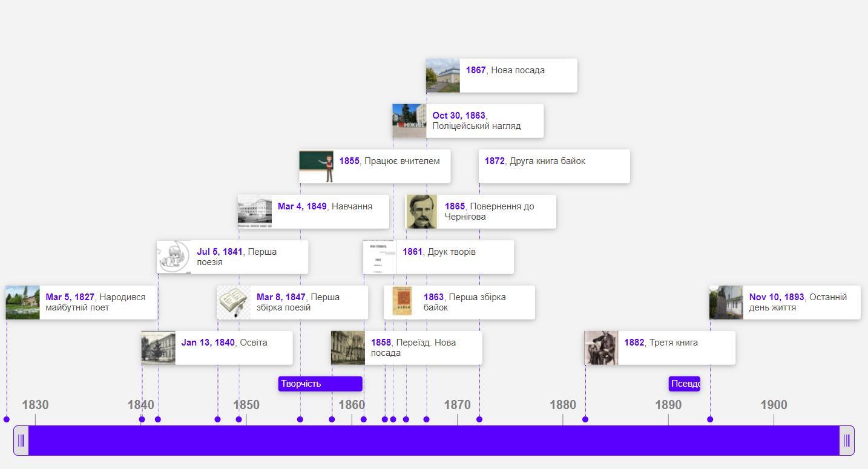This screenshot has width=868, height=469.
Task: Click the teacher image on 1855 card
Action: (317, 166)
